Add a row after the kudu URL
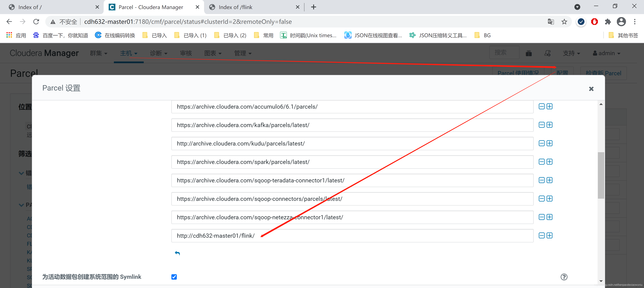Viewport: 644px width, 288px height. tap(550, 143)
